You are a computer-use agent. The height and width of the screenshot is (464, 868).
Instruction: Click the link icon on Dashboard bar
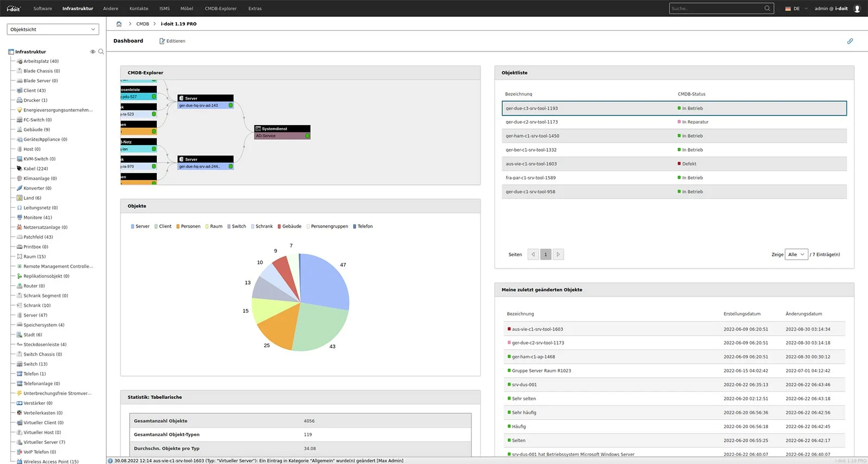850,41
